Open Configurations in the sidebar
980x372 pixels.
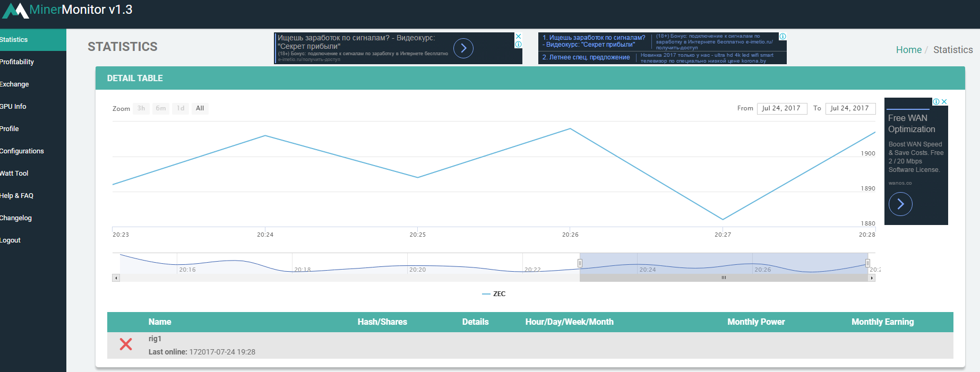33,151
